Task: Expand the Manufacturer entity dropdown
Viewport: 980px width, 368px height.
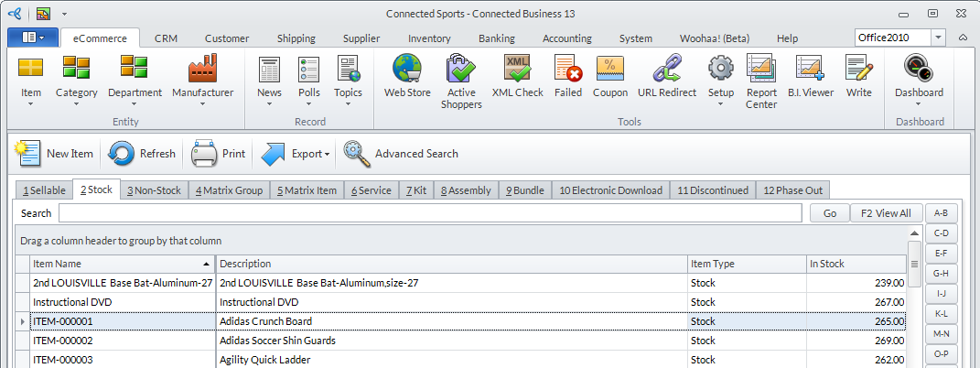Action: tap(202, 103)
